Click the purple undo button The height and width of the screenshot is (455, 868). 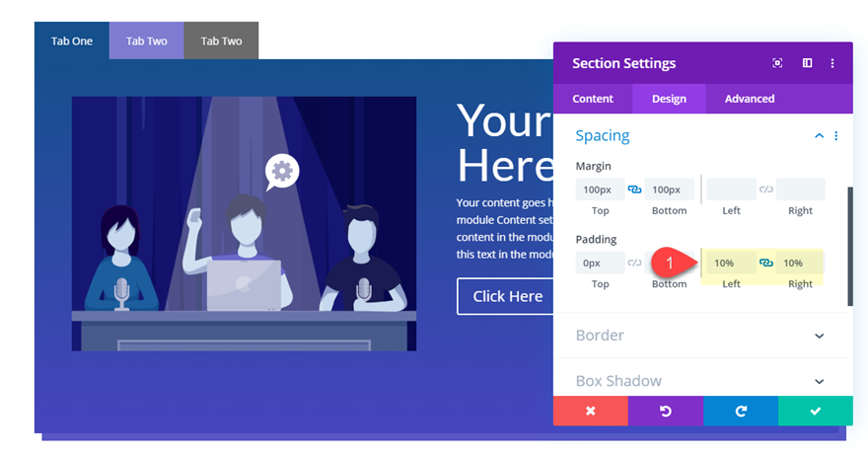tap(666, 411)
